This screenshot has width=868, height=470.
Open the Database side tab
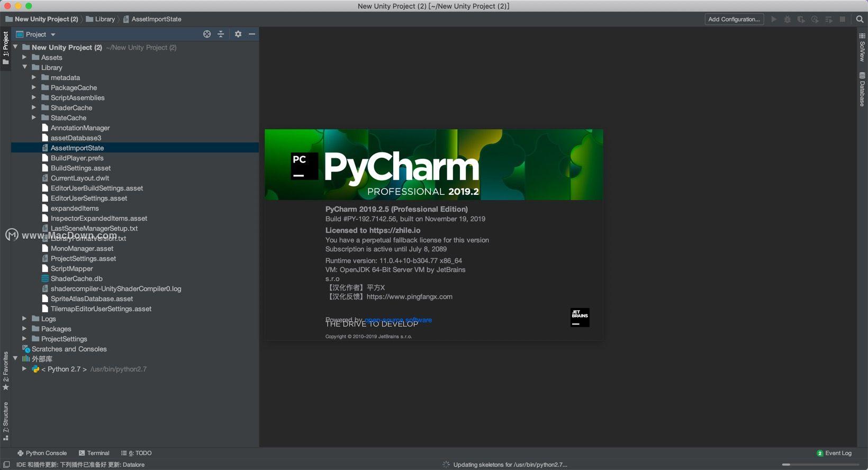pyautogui.click(x=862, y=89)
